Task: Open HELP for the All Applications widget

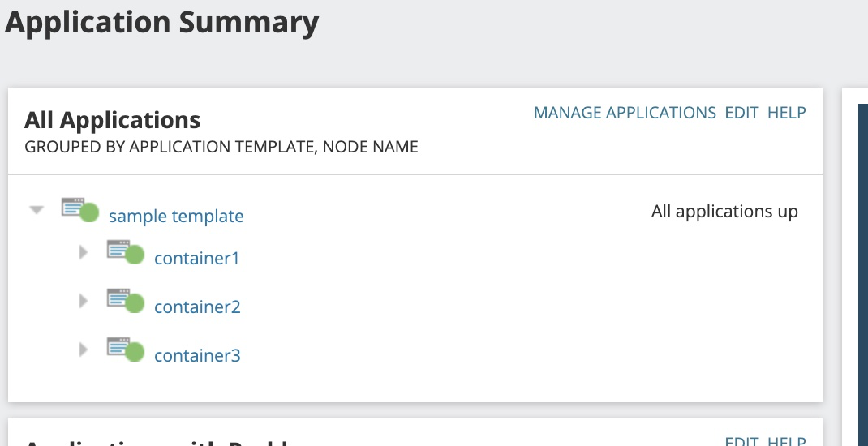Action: pyautogui.click(x=787, y=113)
